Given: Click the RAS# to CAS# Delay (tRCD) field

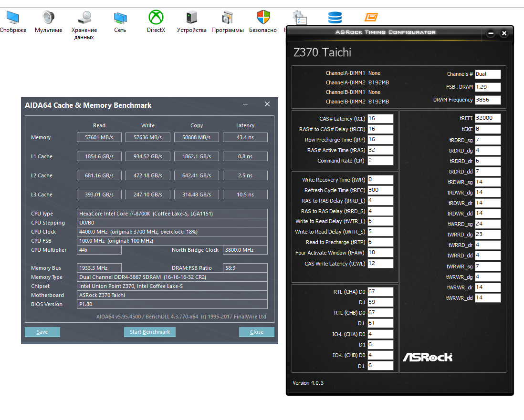Looking at the screenshot, I should click(x=380, y=129).
